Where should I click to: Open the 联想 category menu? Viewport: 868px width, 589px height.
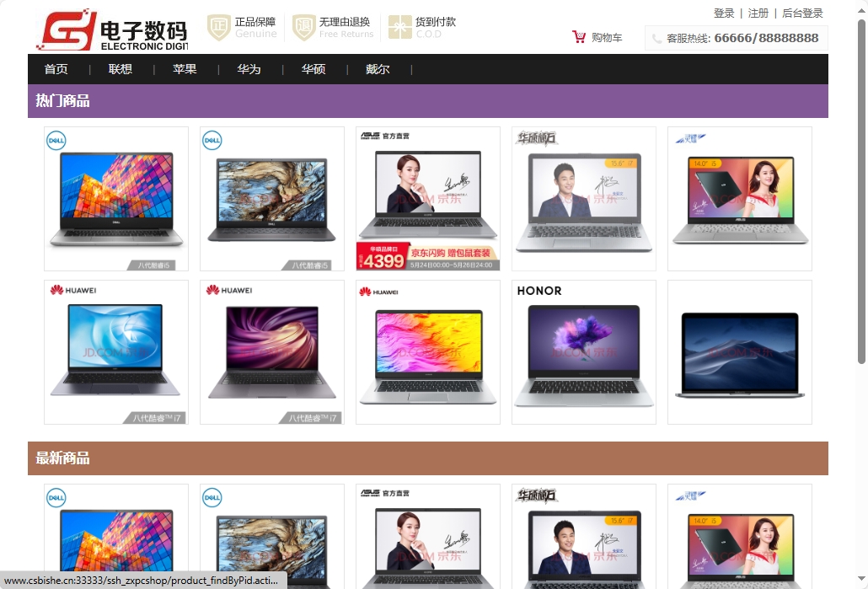[x=120, y=70]
